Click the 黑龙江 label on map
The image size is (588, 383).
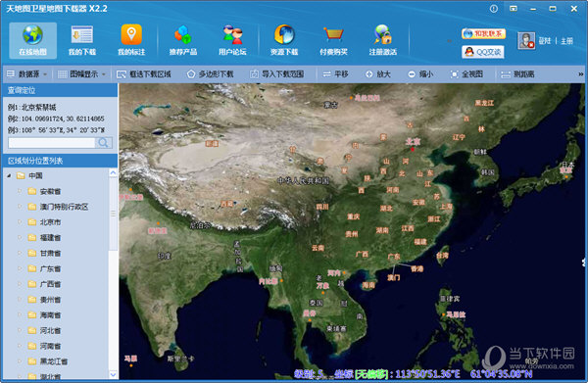point(484,103)
